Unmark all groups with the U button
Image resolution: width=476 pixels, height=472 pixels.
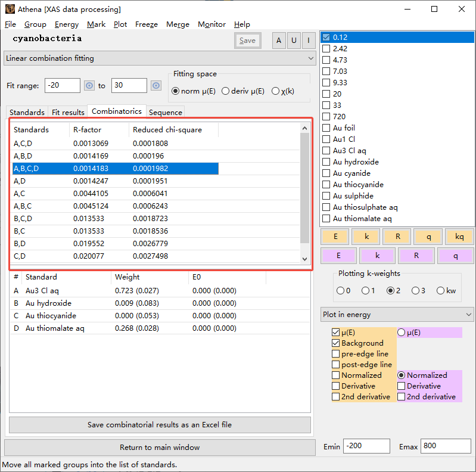(294, 41)
